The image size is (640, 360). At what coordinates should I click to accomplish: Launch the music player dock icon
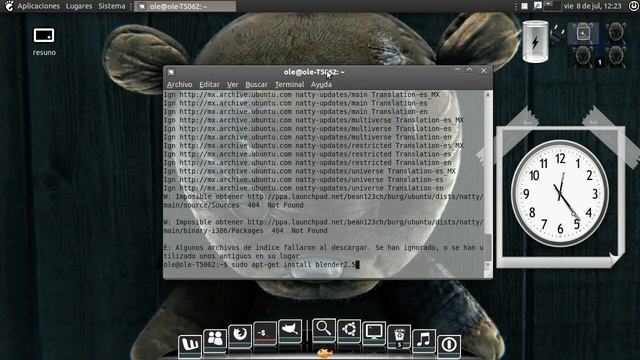pyautogui.click(x=424, y=340)
